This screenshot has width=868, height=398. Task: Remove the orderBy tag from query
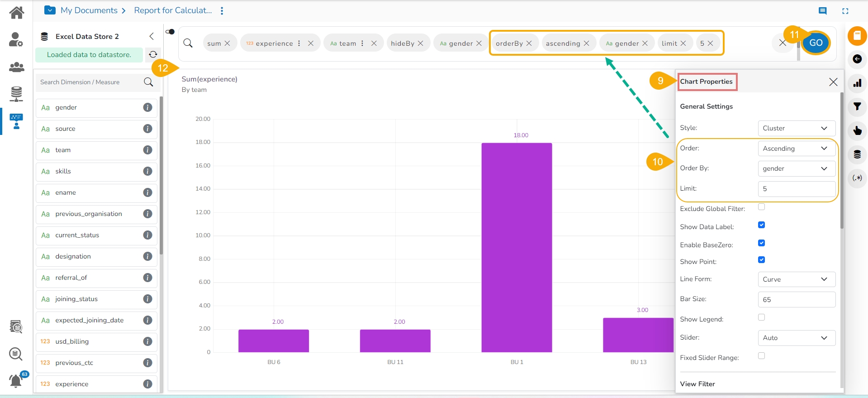529,43
